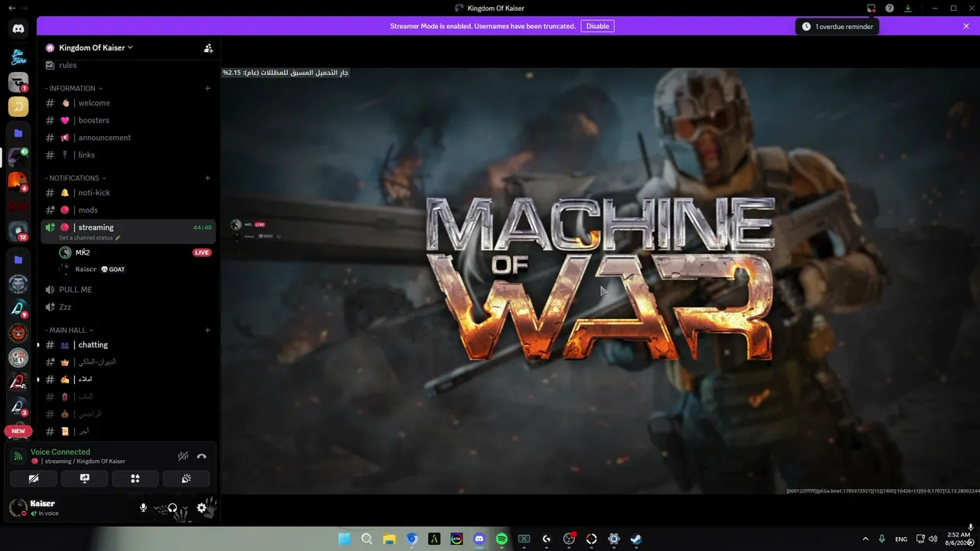The height and width of the screenshot is (551, 980).
Task: Open the announcement channel
Action: pos(128,138)
